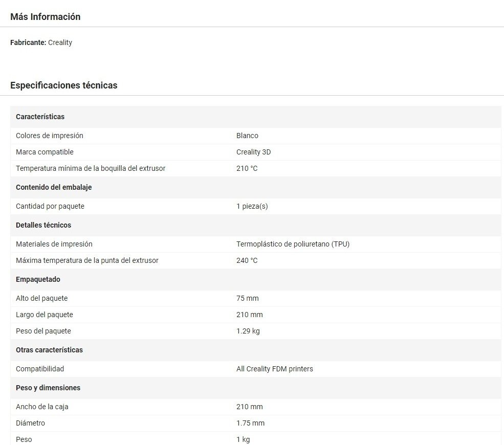Viewport: 504px width, 445px height.
Task: Click the Blanco color value
Action: [x=247, y=136]
